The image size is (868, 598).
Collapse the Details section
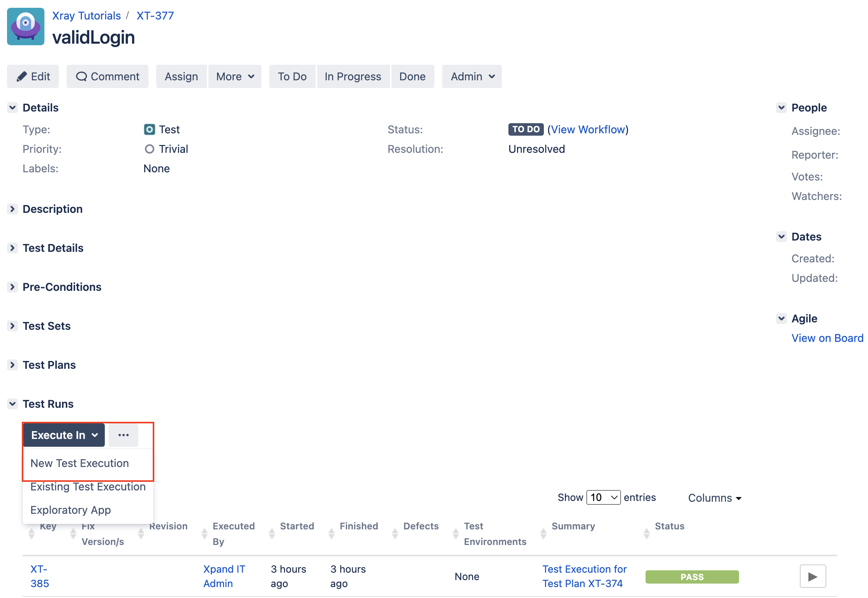(12, 108)
